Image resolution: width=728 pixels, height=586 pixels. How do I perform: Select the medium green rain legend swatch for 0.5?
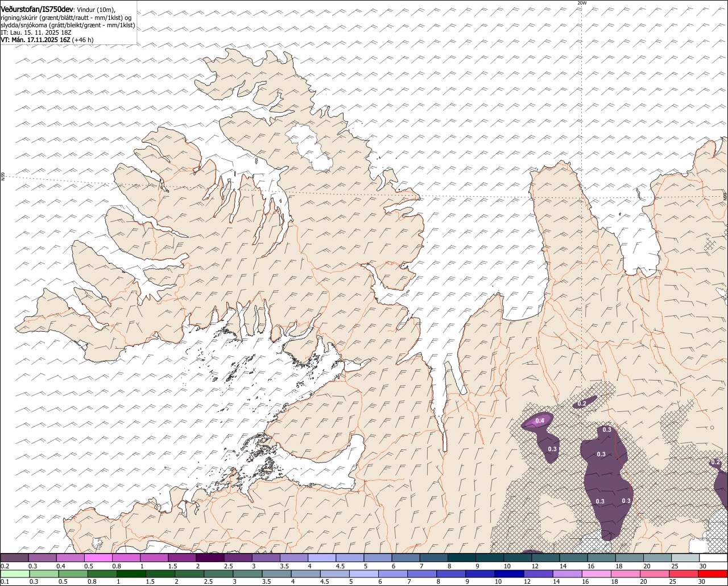coord(73,573)
